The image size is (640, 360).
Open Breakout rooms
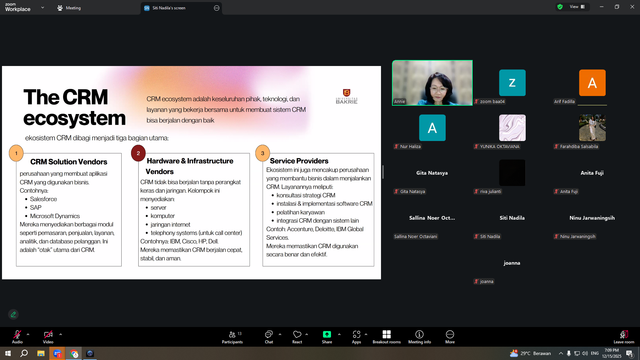pyautogui.click(x=387, y=337)
